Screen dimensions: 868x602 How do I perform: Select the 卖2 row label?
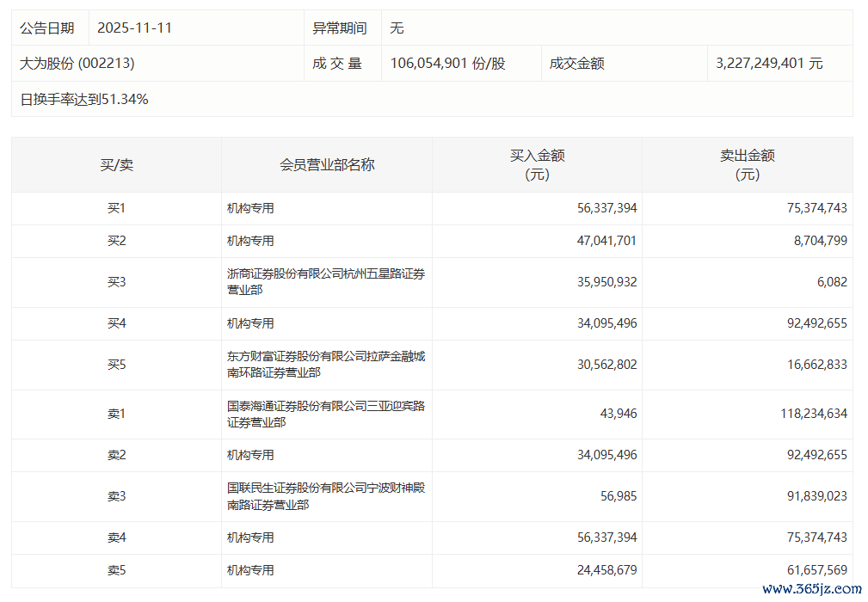pos(117,456)
